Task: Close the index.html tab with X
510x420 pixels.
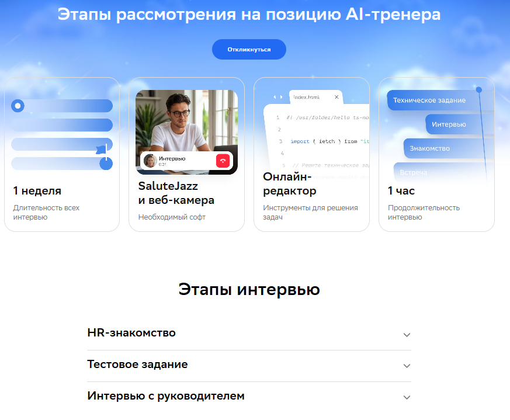Action: (336, 97)
